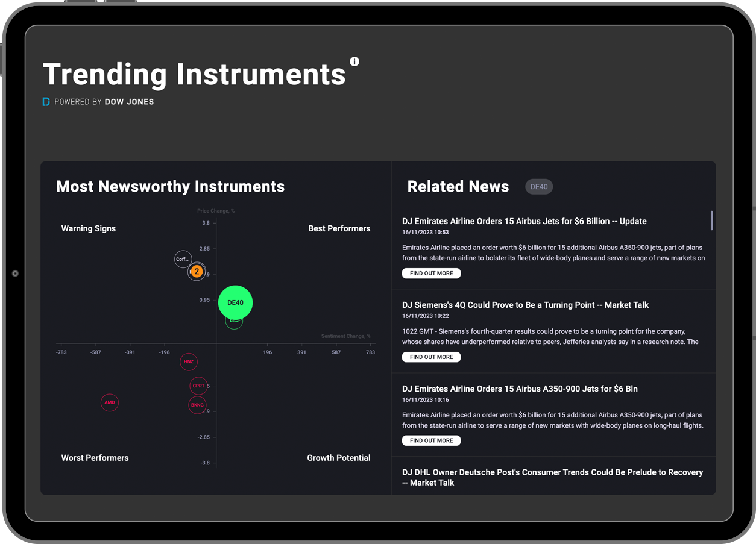Click the timestamp "16/11/2023 10:22"
The height and width of the screenshot is (544, 756).
point(426,316)
